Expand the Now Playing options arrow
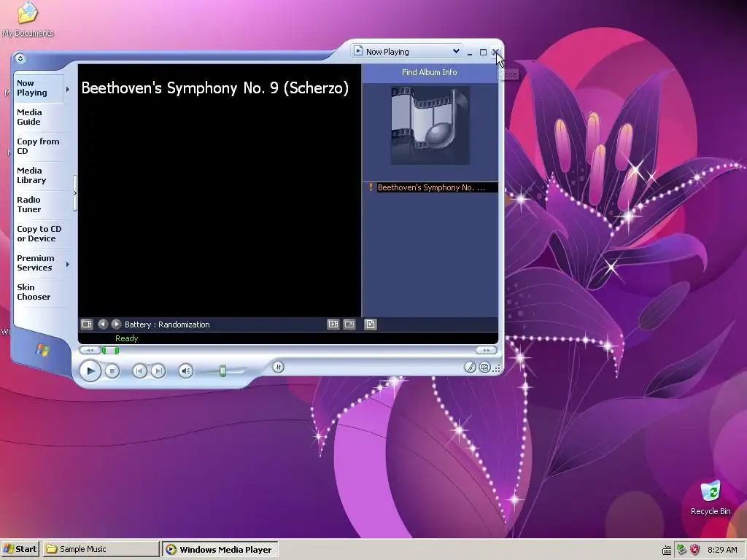Image resolution: width=747 pixels, height=560 pixels. (x=68, y=89)
